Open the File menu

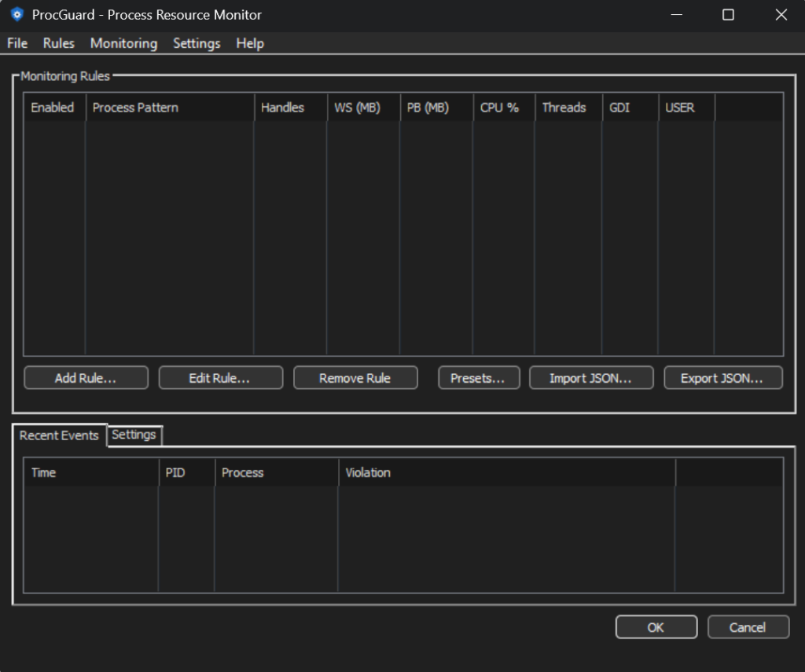point(16,43)
